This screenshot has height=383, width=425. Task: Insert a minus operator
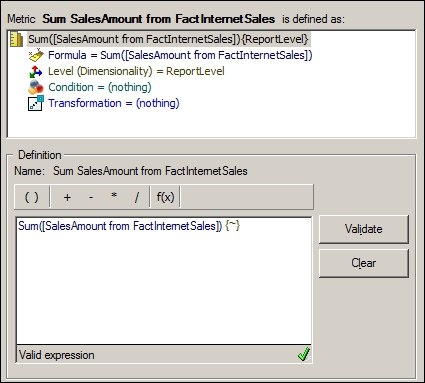pyautogui.click(x=91, y=197)
